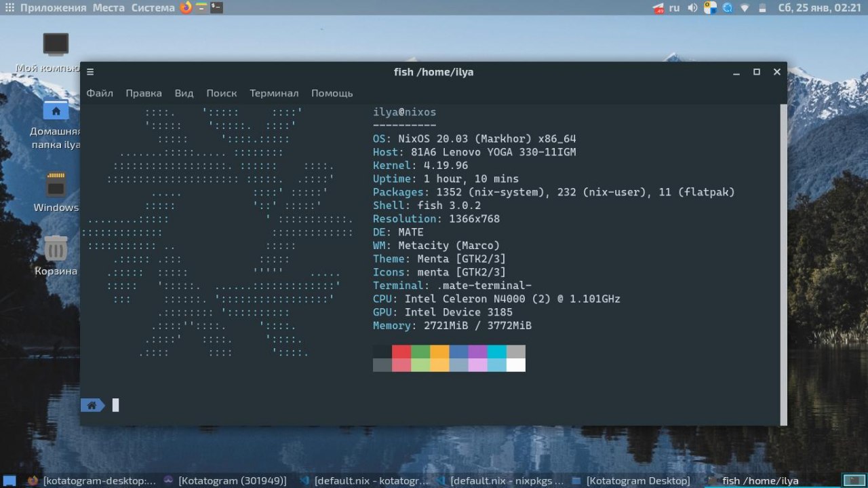The image size is (868, 488).
Task: Switch to fish /home/ilya taskbar entry
Action: [x=771, y=481]
